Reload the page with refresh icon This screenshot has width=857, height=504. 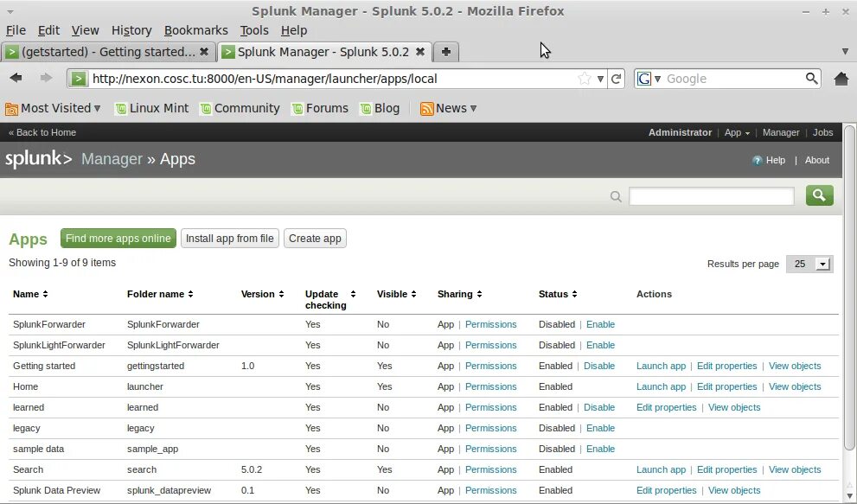click(x=616, y=79)
